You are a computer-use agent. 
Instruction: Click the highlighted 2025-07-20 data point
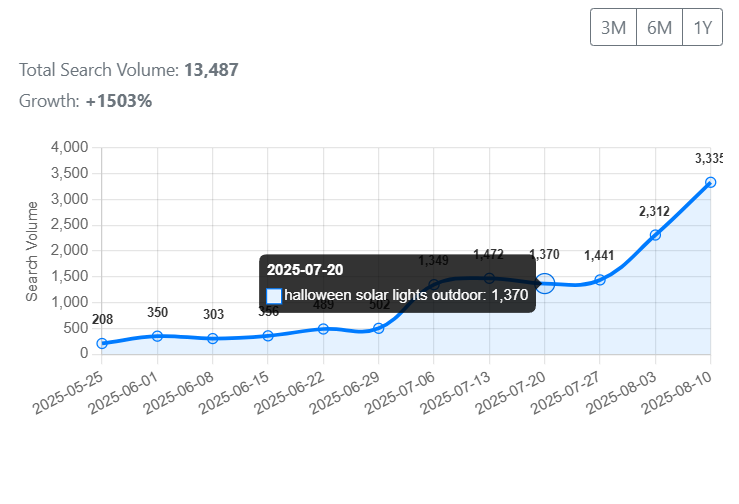point(545,284)
